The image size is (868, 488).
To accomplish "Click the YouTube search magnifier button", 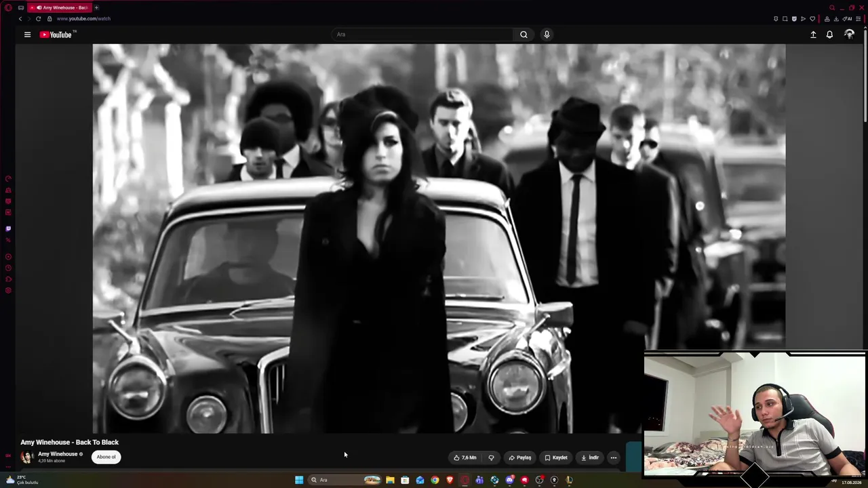I will point(524,35).
